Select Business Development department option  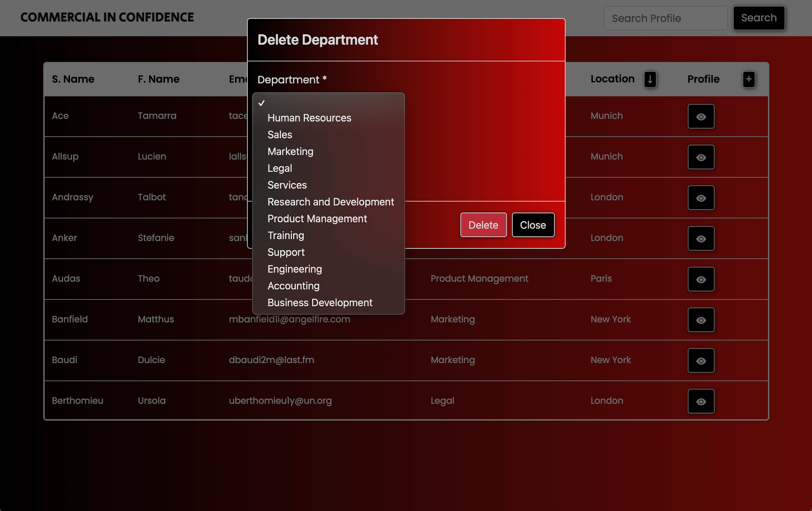(329, 303)
